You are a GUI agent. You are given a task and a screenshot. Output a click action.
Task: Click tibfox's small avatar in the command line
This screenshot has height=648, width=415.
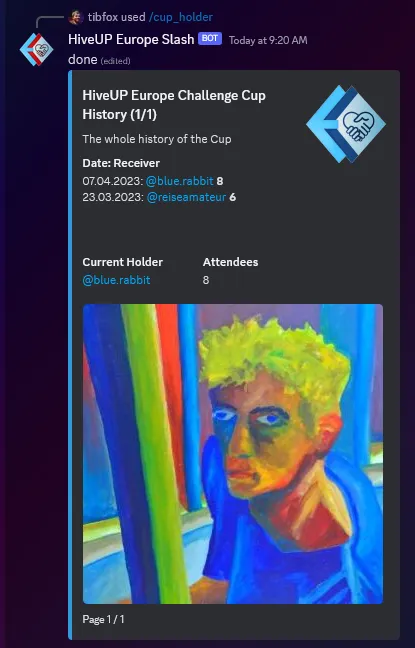[76, 17]
